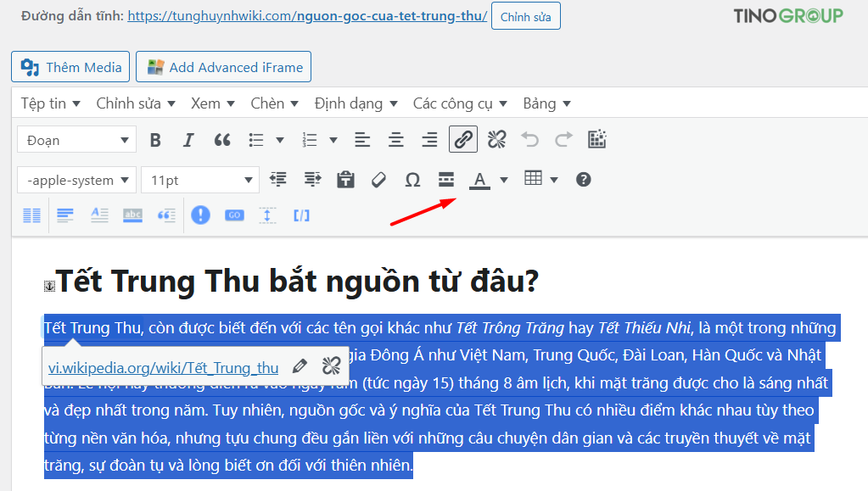Screen dimensions: 868x491
Task: Open the Bảng menu
Action: [547, 103]
